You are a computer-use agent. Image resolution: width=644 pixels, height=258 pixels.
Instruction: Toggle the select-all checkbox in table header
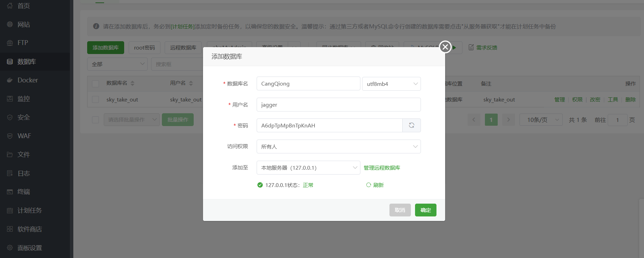(95, 83)
